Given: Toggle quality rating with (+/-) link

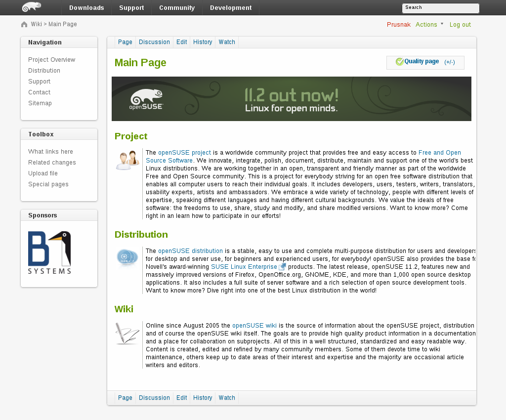Looking at the screenshot, I should point(449,62).
